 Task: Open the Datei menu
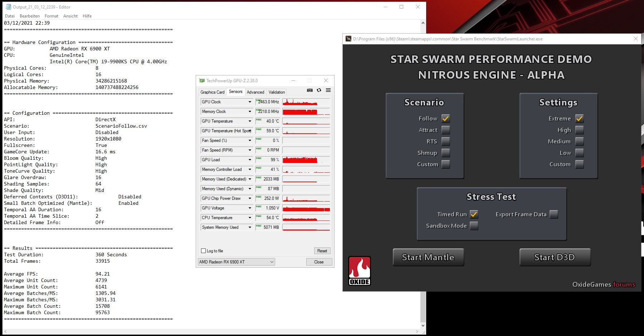(x=10, y=16)
